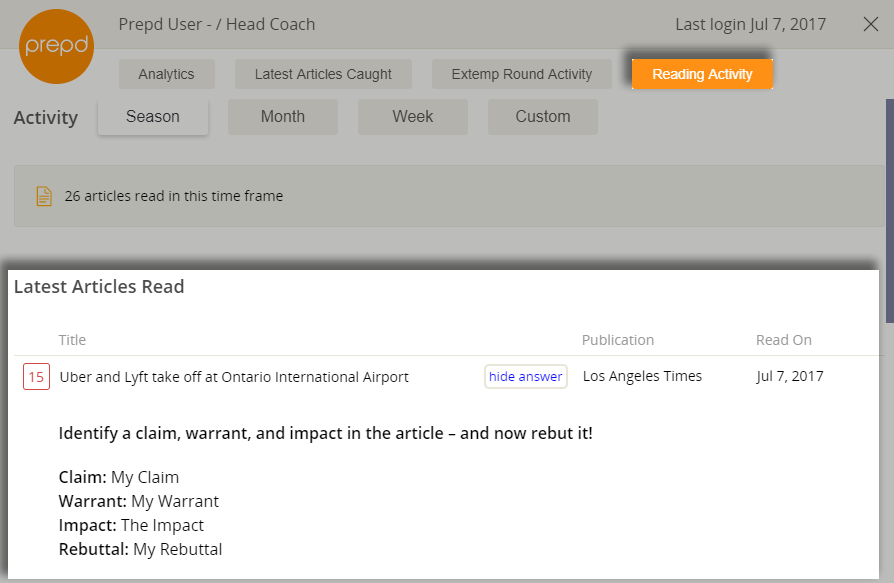Open the Uber and Lyft article title

(234, 377)
